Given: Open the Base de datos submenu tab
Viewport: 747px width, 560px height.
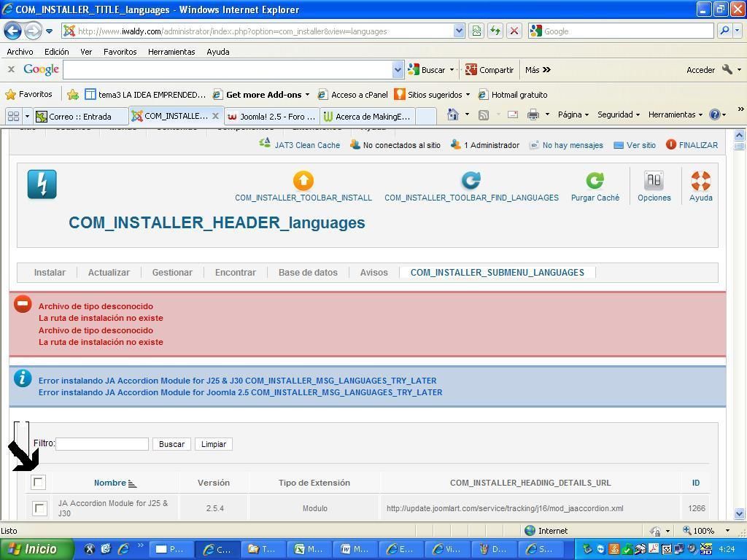Looking at the screenshot, I should 308,273.
